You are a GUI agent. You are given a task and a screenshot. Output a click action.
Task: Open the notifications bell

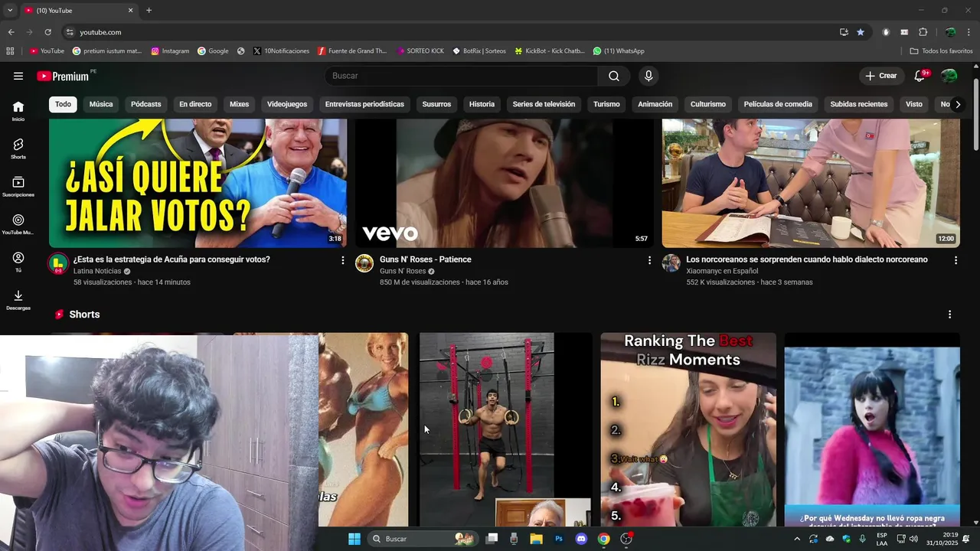pos(920,76)
